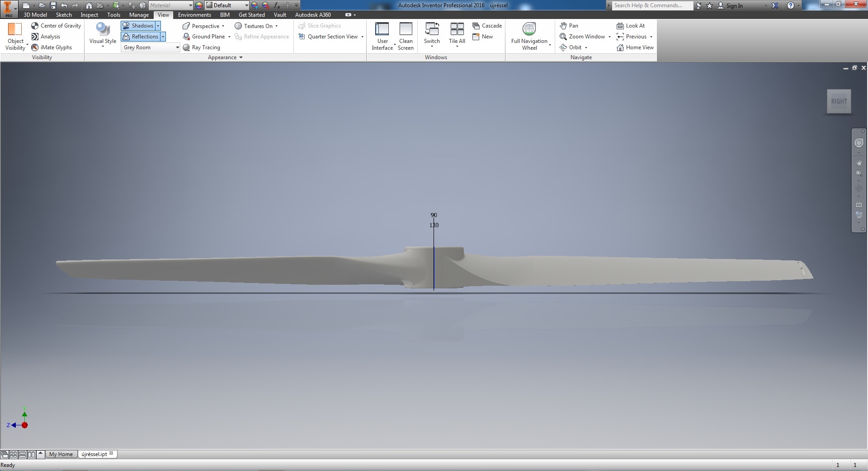Enable Ray Tracing
This screenshot has width=868, height=471.
(201, 47)
